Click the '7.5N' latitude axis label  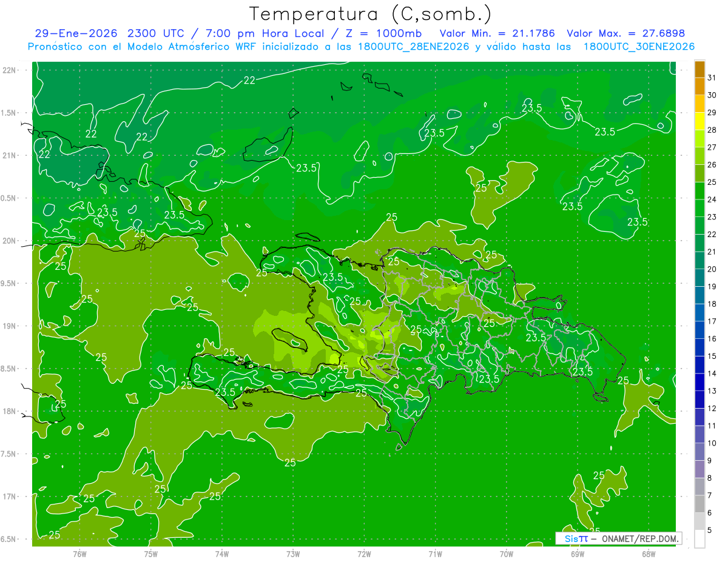click(8, 454)
